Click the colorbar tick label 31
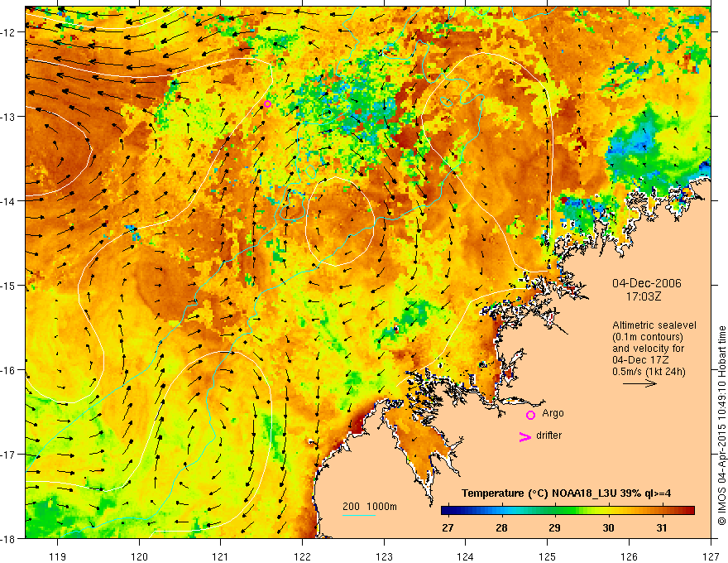 click(x=662, y=528)
